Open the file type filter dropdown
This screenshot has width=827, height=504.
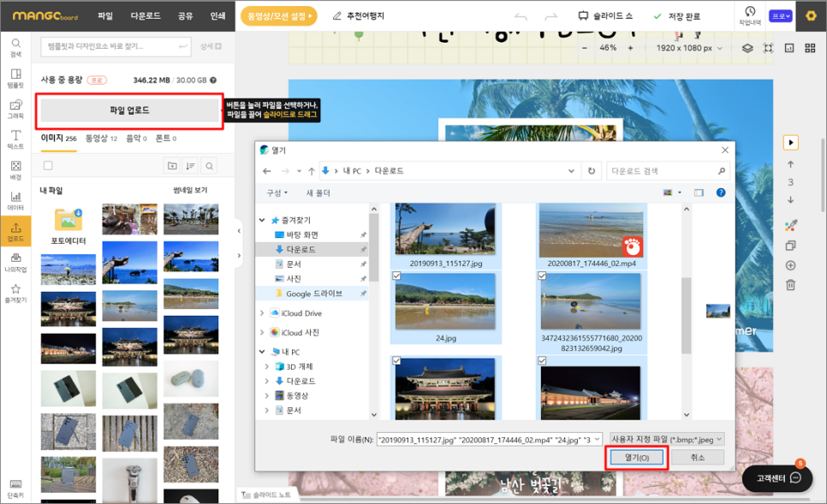click(x=667, y=439)
